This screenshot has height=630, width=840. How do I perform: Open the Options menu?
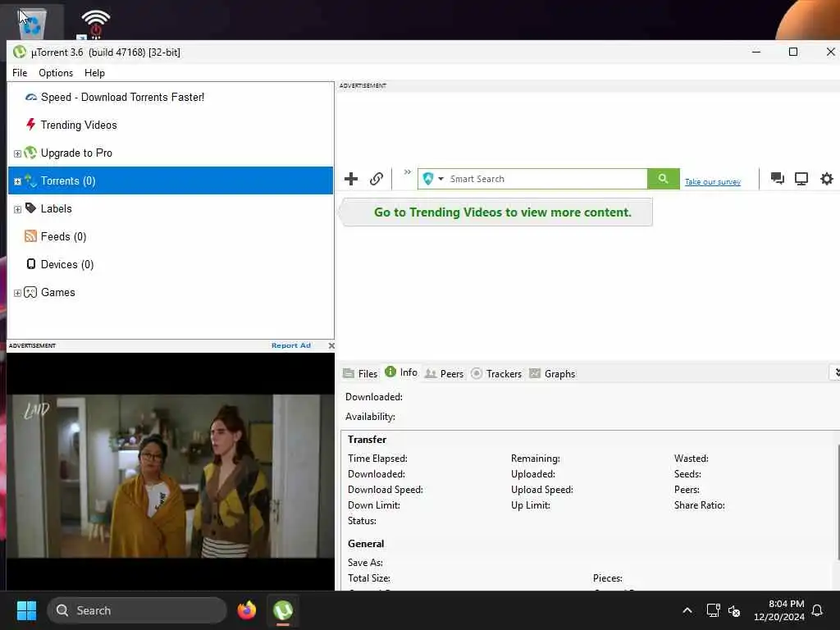pos(56,73)
